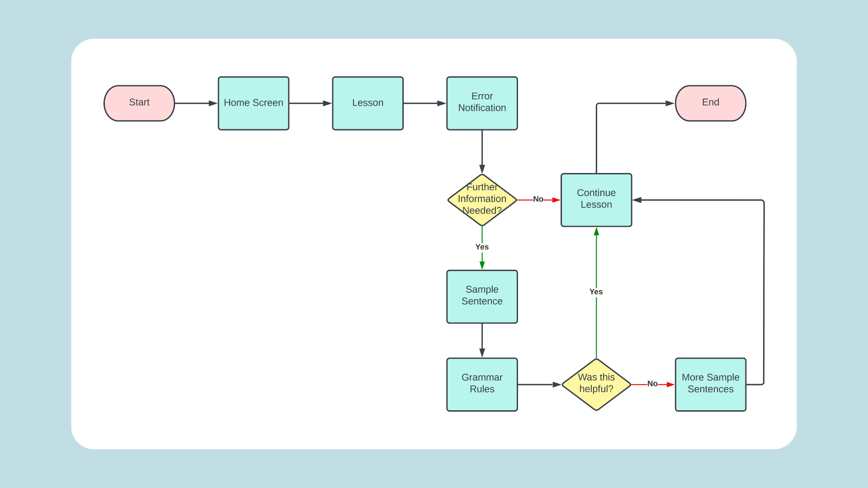Click the arrow connecting Start to Home Screen
This screenshot has width=868, height=488.
pos(193,103)
